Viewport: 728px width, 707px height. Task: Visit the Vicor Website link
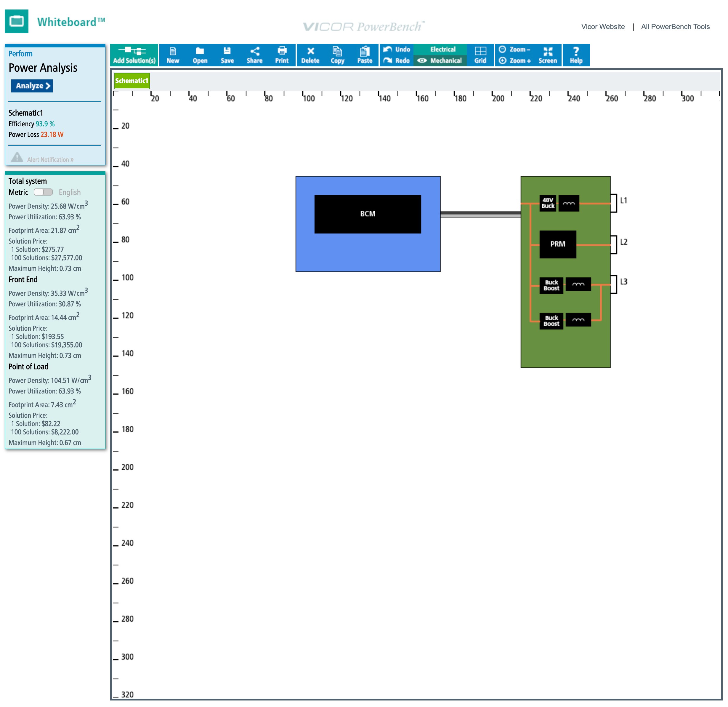(x=603, y=26)
